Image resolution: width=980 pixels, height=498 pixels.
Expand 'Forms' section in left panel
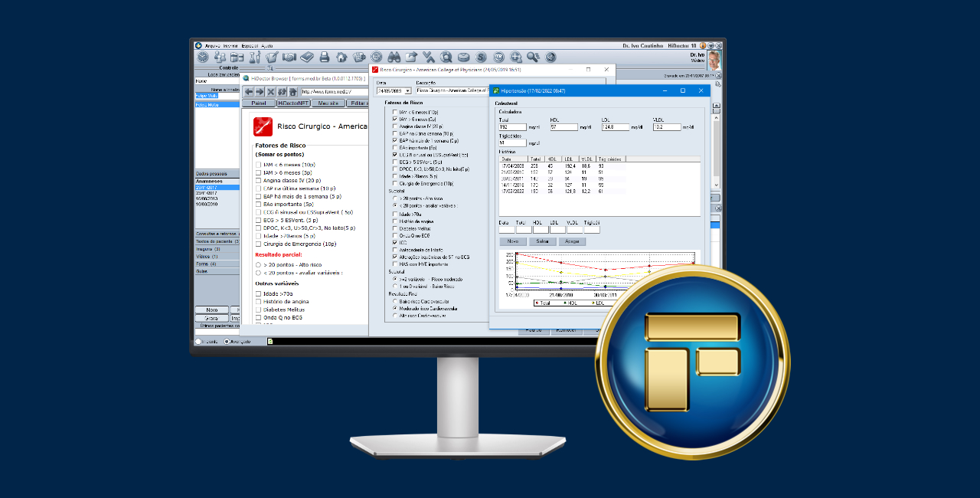pos(217,264)
